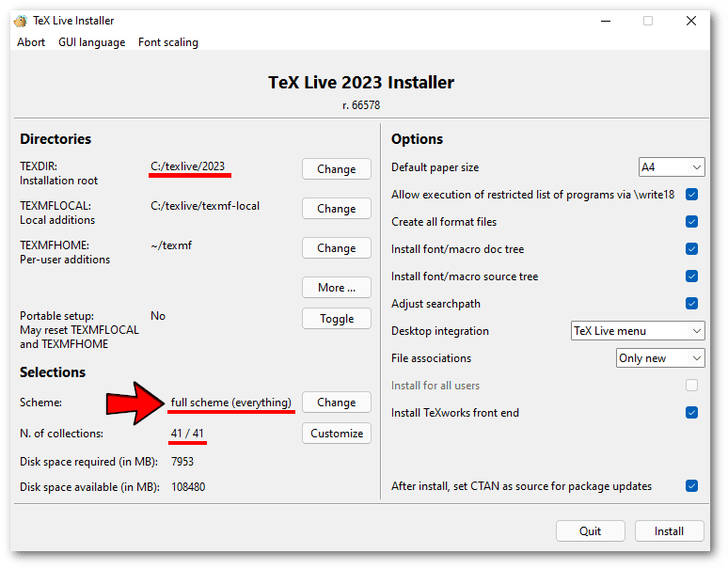Change the TEXMFHOME directory

336,248
